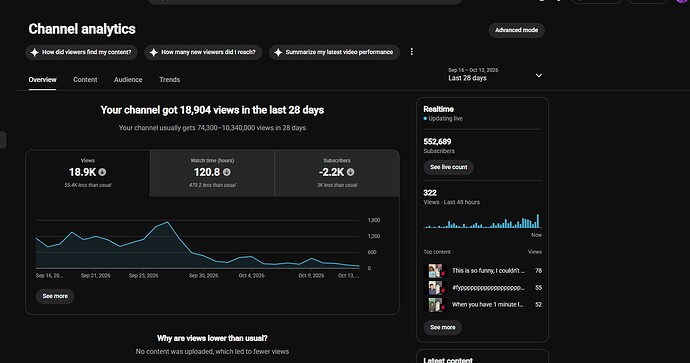690x363 pixels.
Task: Click the down-arrow icon beside 120.8 watch time
Action: pos(227,172)
